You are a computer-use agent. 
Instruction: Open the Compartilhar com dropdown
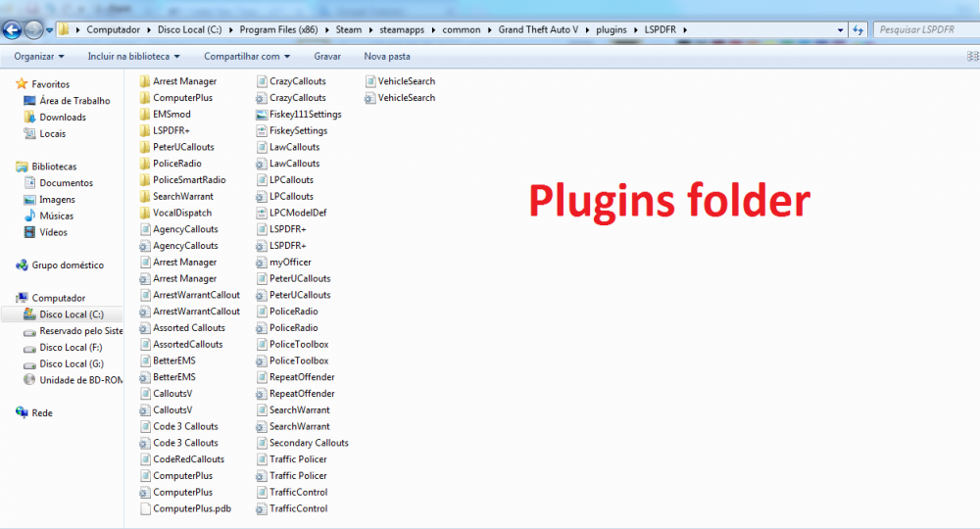pyautogui.click(x=247, y=56)
